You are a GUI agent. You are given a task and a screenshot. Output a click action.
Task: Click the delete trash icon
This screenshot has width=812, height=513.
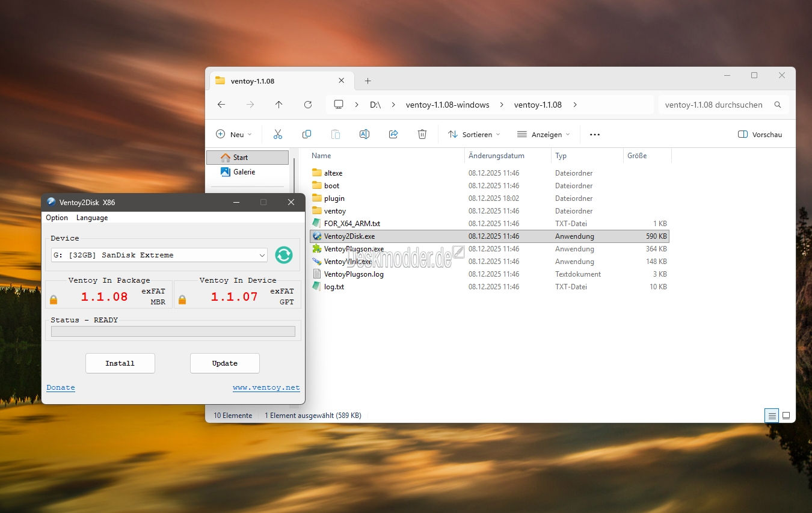[x=422, y=134]
